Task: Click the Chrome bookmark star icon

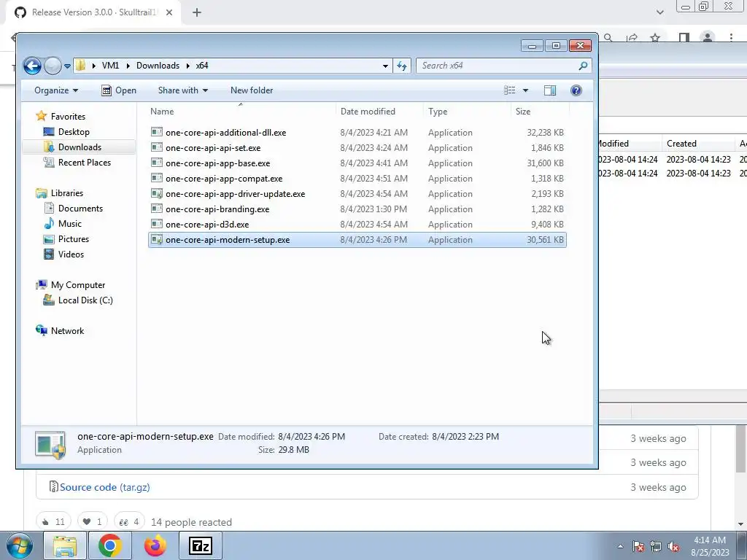Action: 656,38
